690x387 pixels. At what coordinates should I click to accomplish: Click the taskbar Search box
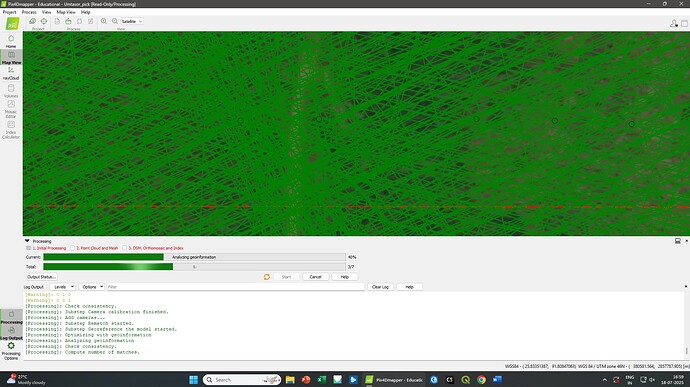pyautogui.click(x=242, y=380)
